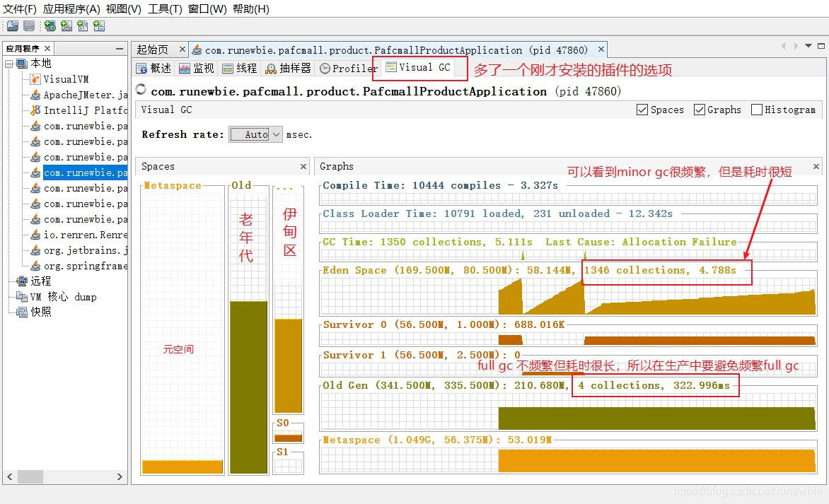
Task: Click the 监视 monitor chart icon
Action: [x=185, y=68]
